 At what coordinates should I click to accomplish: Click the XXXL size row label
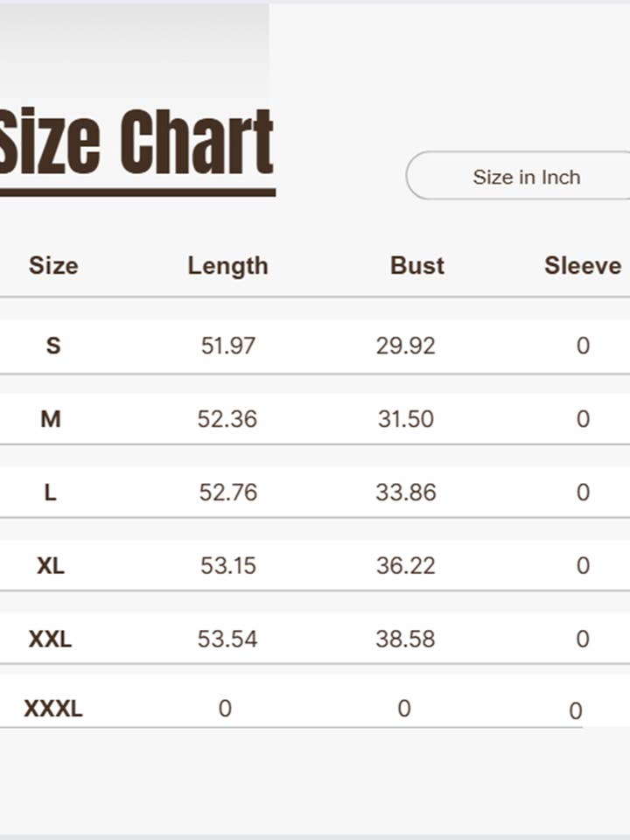[x=52, y=709]
